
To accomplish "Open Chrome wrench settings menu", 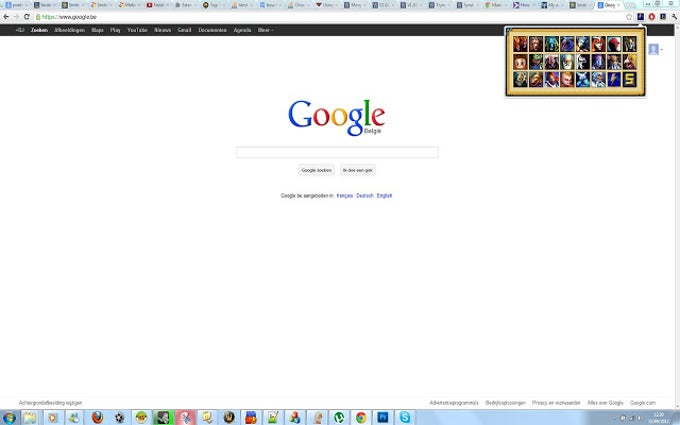I will (675, 17).
